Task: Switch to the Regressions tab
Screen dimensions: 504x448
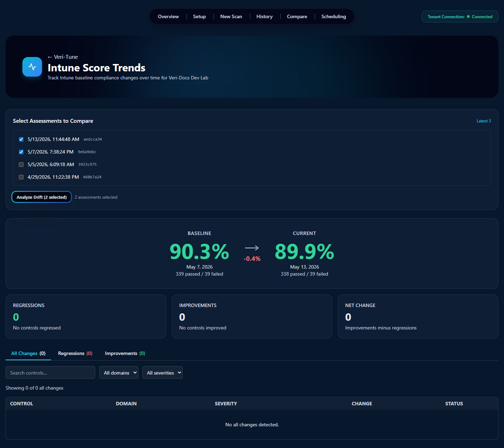Action: [75, 353]
